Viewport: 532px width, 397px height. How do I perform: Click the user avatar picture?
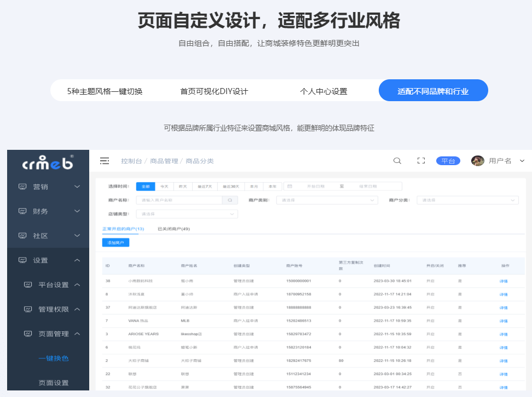click(478, 161)
